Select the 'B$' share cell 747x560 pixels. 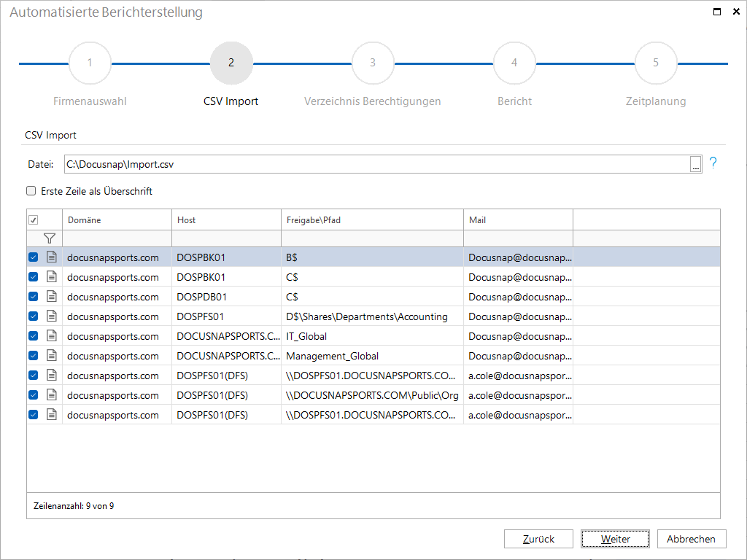coord(372,257)
